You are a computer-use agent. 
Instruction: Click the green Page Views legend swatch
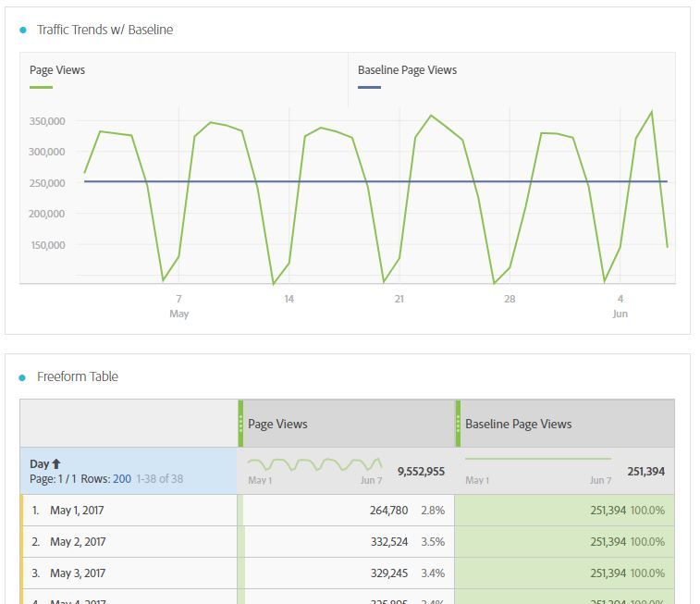point(41,87)
